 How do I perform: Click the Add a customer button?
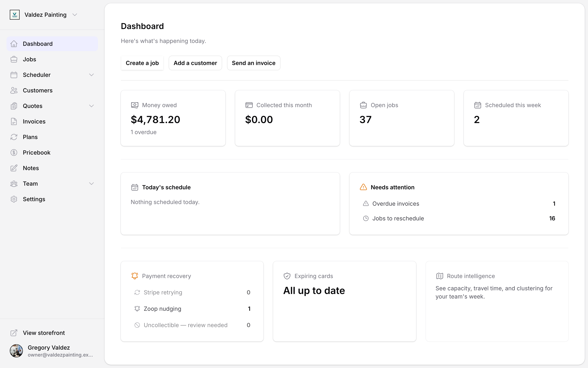coord(195,63)
